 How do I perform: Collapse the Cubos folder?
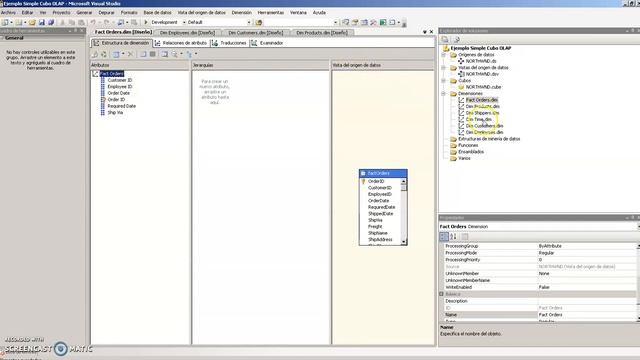tap(444, 81)
